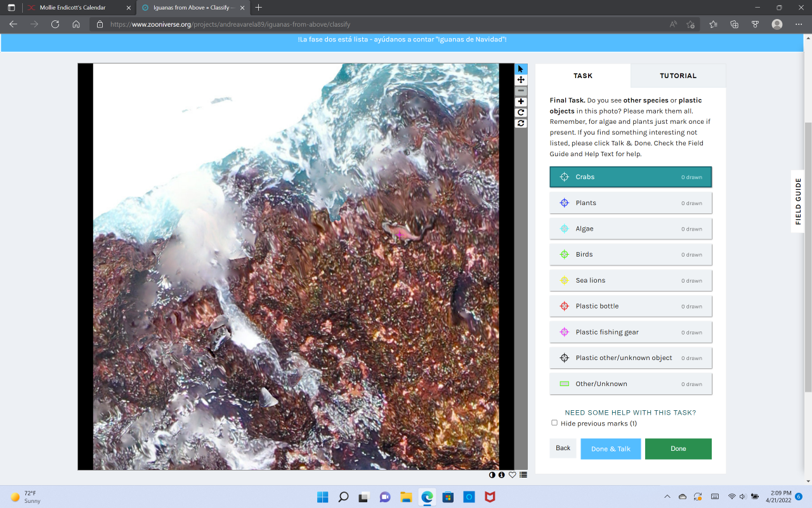Expand Need Some Help With This Task

tap(630, 413)
